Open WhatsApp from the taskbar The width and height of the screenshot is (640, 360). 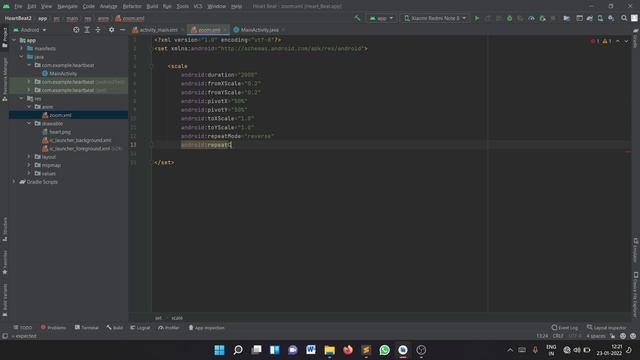(x=384, y=350)
